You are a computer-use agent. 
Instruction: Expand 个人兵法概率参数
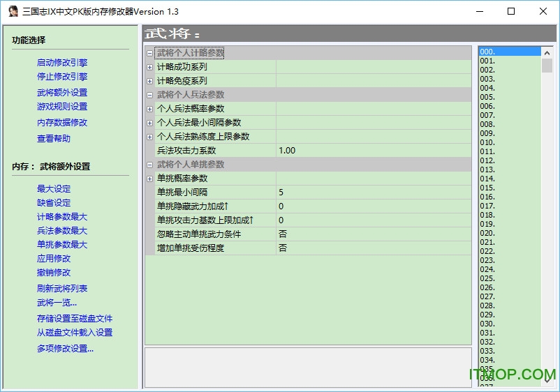pyautogui.click(x=149, y=109)
